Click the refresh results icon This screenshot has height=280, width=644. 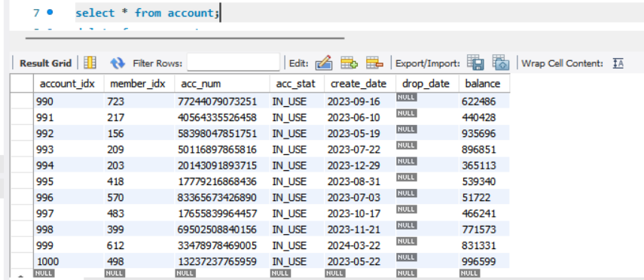(118, 62)
